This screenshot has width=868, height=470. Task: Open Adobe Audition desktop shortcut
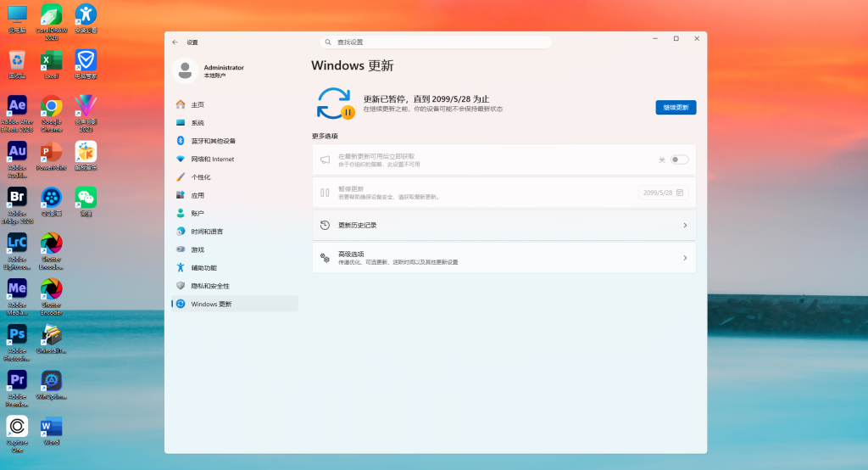pyautogui.click(x=17, y=159)
